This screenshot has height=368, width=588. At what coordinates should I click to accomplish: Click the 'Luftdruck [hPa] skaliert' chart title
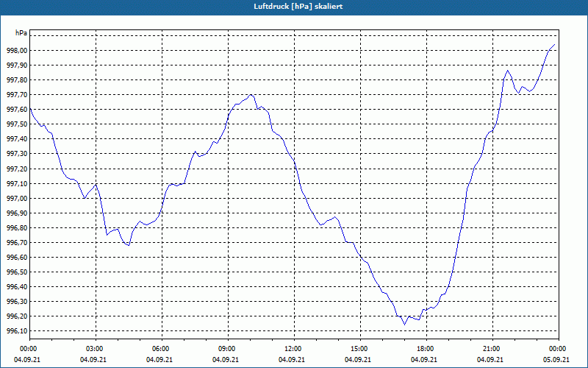[298, 7]
